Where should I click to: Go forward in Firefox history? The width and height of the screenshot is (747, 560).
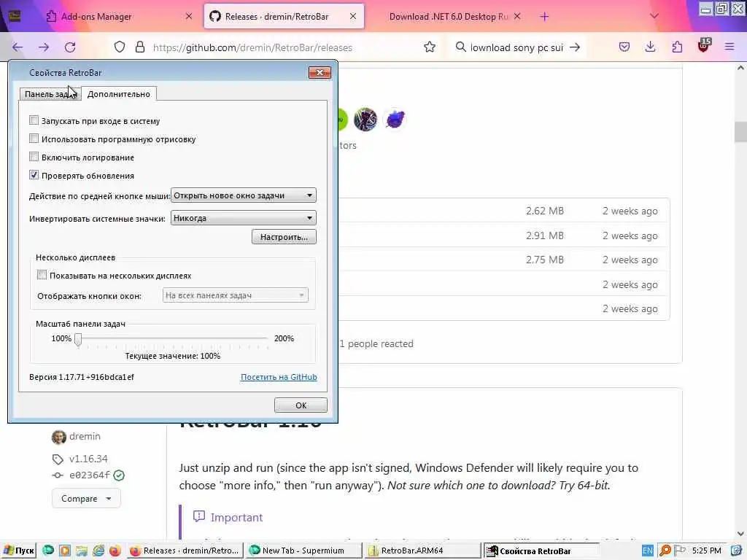pos(44,47)
